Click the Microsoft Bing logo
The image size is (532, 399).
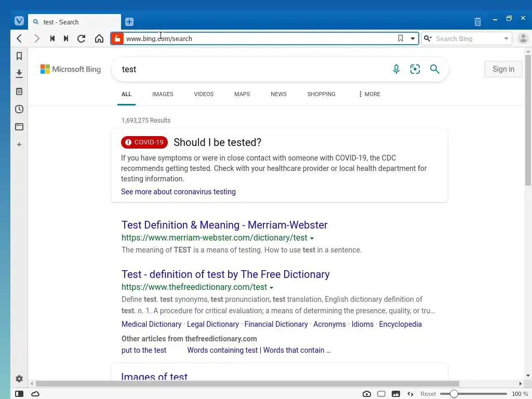[71, 69]
